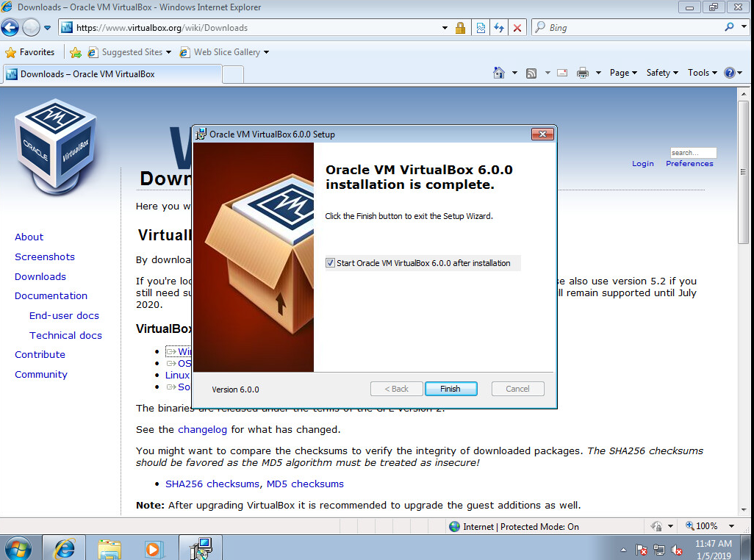Click the RSS feeds icon

tap(531, 73)
